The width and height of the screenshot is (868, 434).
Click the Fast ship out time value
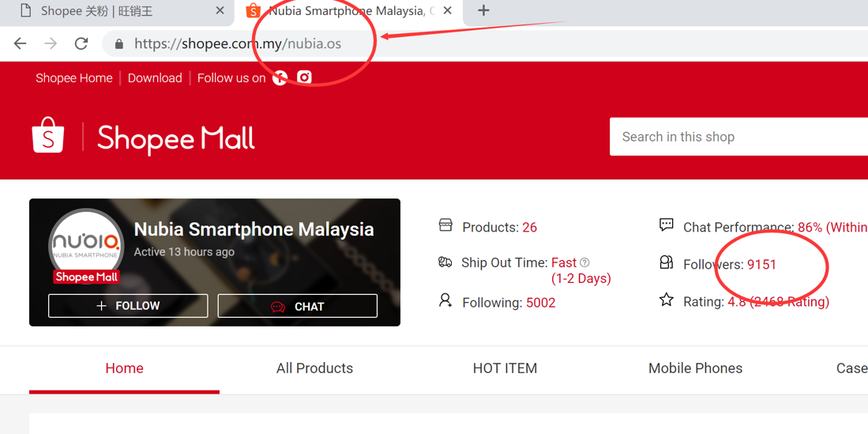pyautogui.click(x=564, y=262)
